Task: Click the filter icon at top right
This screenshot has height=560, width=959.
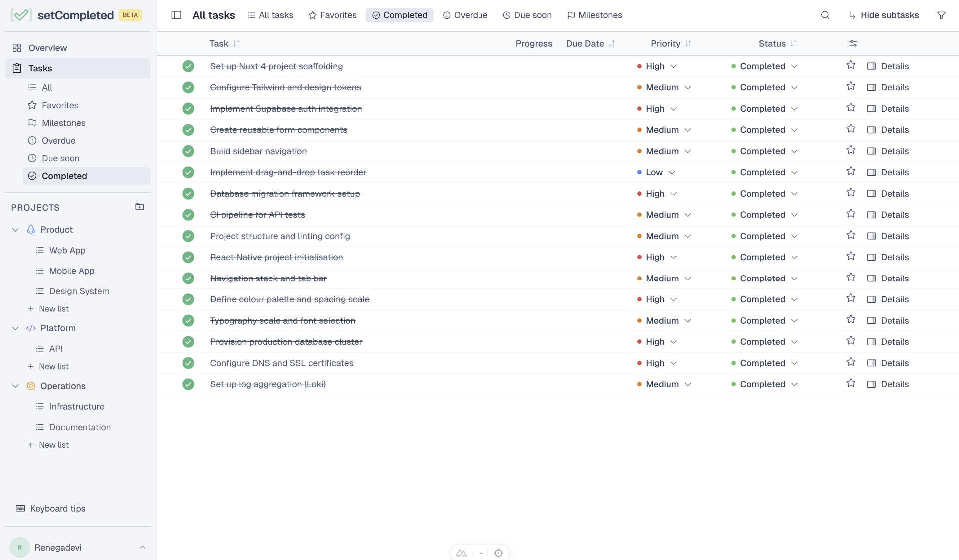Action: click(942, 15)
